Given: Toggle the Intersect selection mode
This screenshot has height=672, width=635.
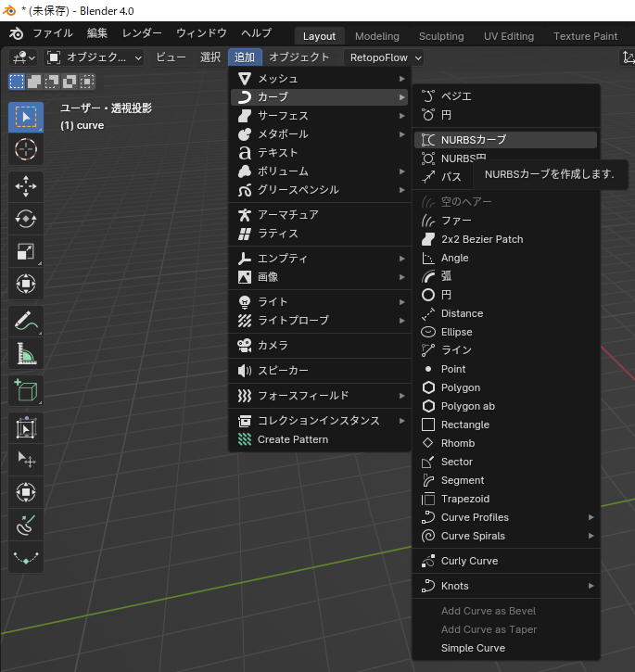Looking at the screenshot, I should click(87, 82).
